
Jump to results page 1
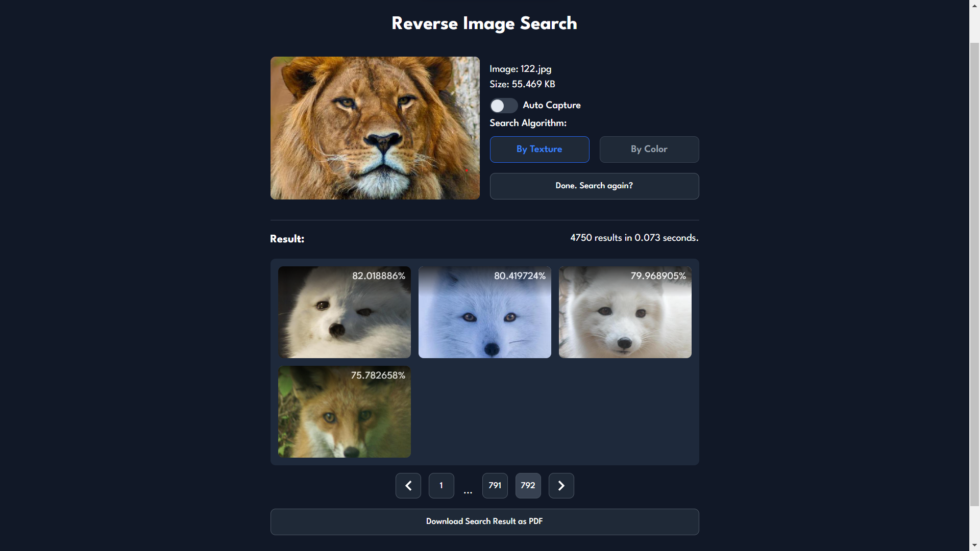pyautogui.click(x=441, y=485)
